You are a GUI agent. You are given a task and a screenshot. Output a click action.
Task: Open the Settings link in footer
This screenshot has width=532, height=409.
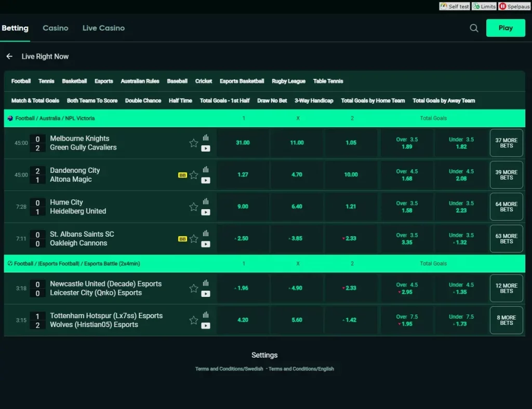[264, 355]
